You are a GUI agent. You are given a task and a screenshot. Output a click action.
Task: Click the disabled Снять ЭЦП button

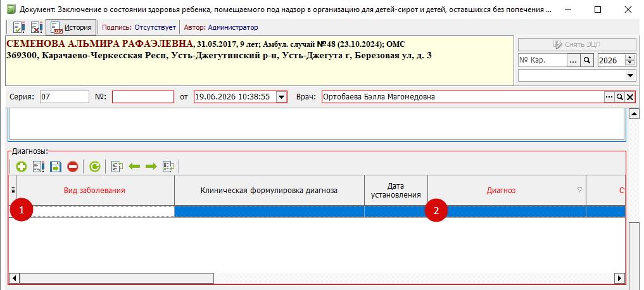click(x=577, y=45)
